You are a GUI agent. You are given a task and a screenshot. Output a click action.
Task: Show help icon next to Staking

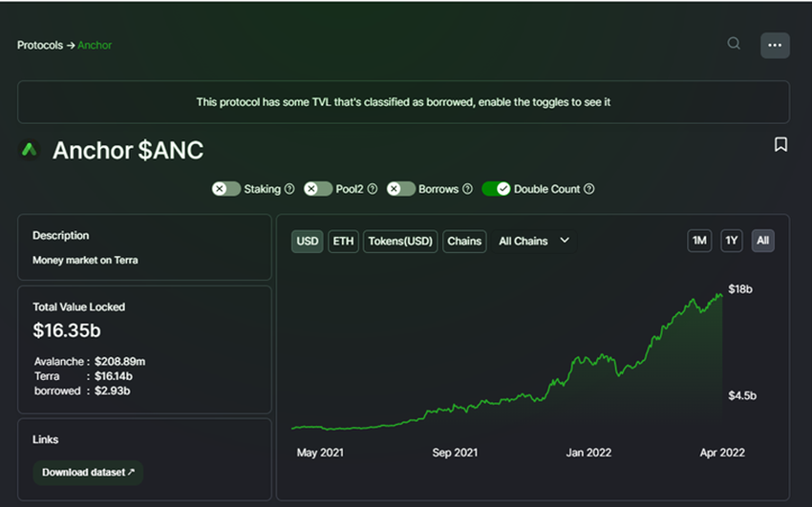pos(289,189)
